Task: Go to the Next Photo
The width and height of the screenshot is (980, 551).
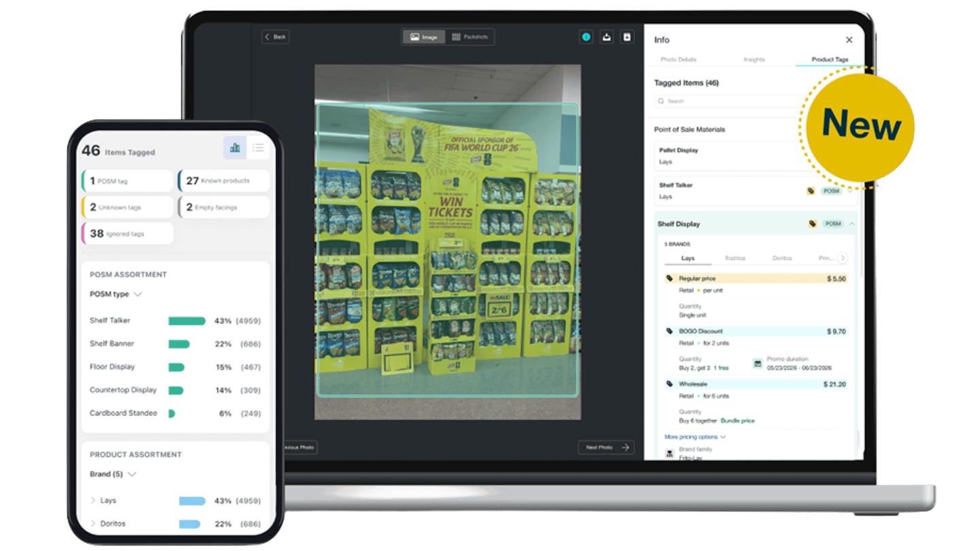Action: pyautogui.click(x=606, y=447)
